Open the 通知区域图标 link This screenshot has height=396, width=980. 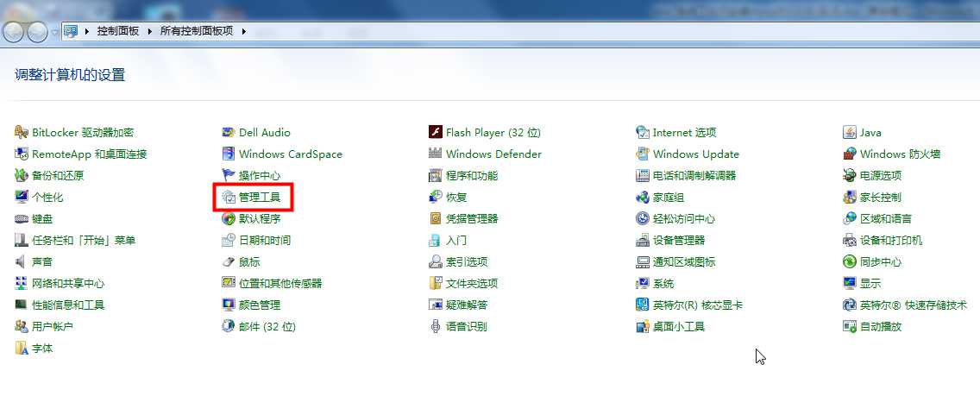pos(684,261)
